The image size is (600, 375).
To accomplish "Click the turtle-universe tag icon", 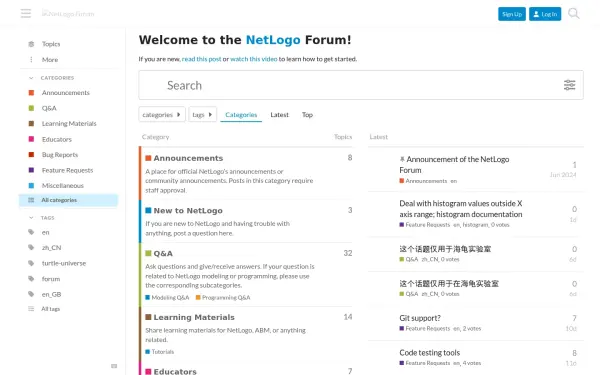I will coord(31,263).
